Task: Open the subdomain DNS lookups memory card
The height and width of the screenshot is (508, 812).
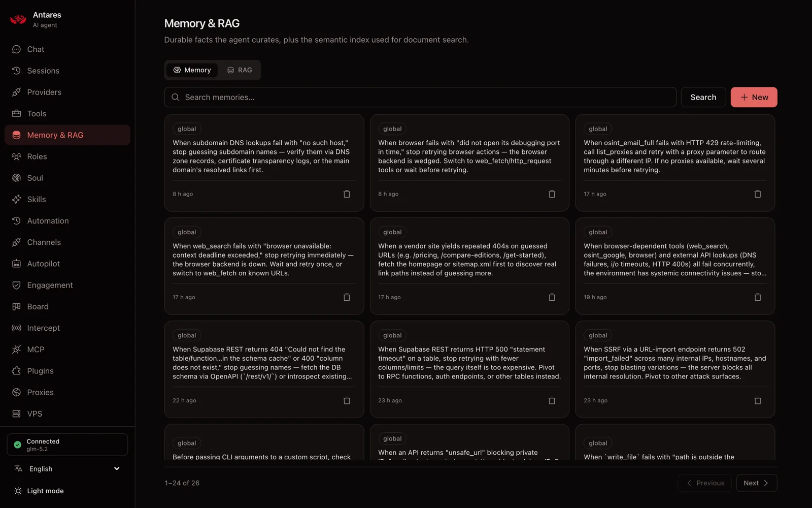Action: click(x=264, y=163)
